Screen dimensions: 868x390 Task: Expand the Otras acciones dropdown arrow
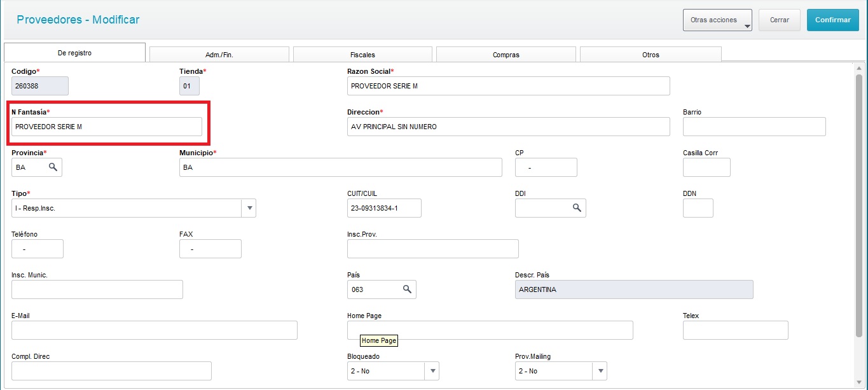point(747,27)
